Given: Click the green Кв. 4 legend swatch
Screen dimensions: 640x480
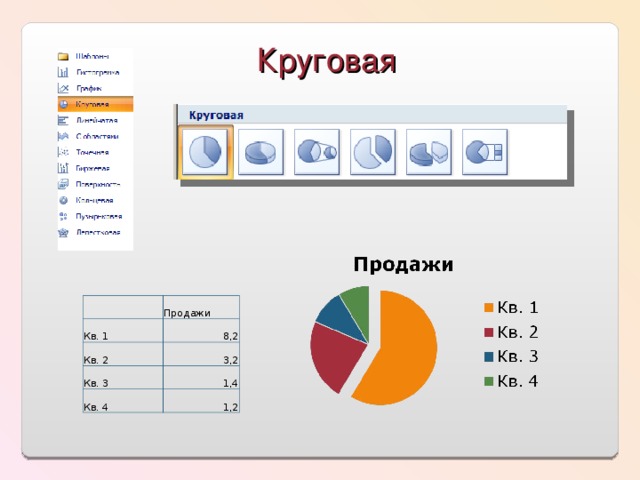Looking at the screenshot, I should click(489, 381).
